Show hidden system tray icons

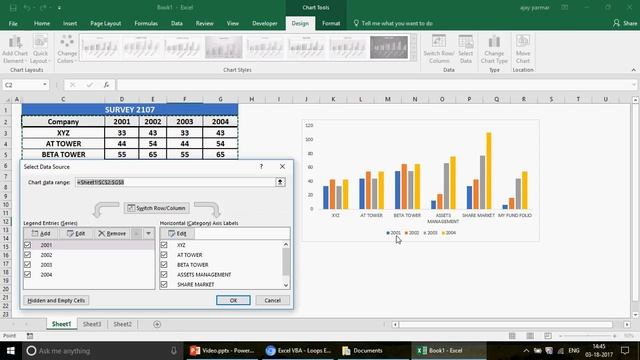pyautogui.click(x=526, y=351)
